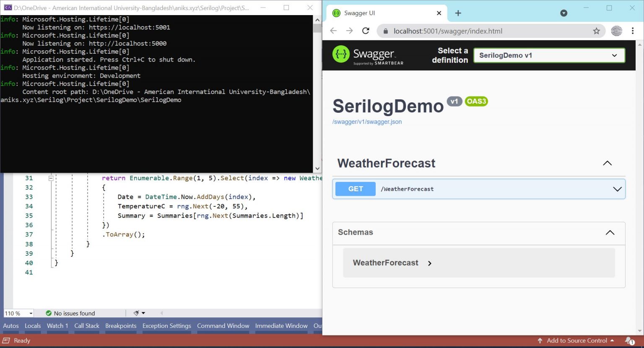Switch to the Breakpoints panel
644x348 pixels.
pos(121,326)
